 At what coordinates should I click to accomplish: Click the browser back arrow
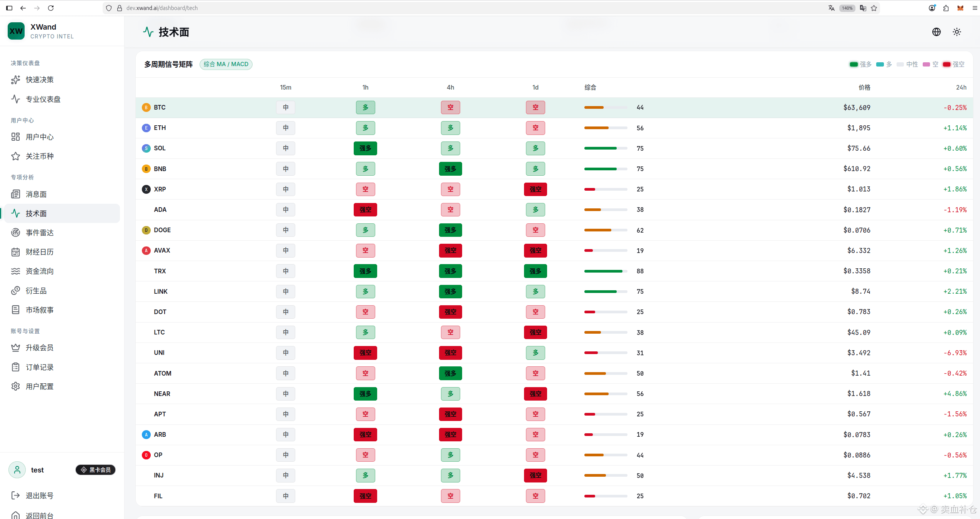(23, 8)
